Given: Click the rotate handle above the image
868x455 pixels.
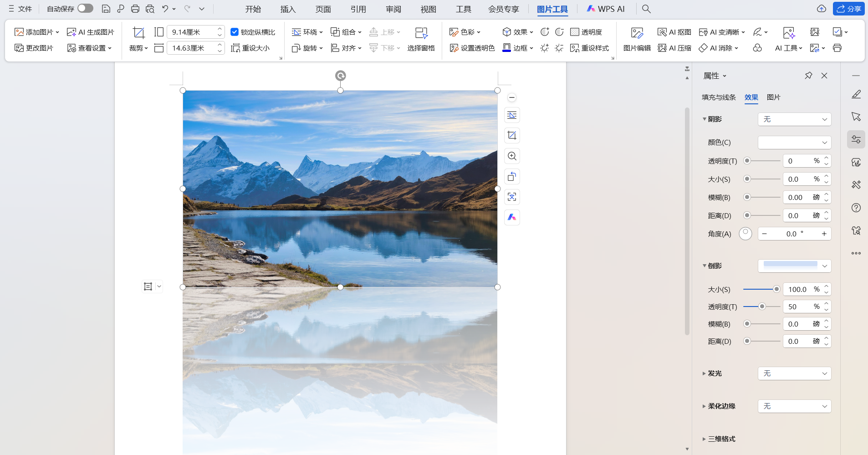Looking at the screenshot, I should pyautogui.click(x=341, y=76).
